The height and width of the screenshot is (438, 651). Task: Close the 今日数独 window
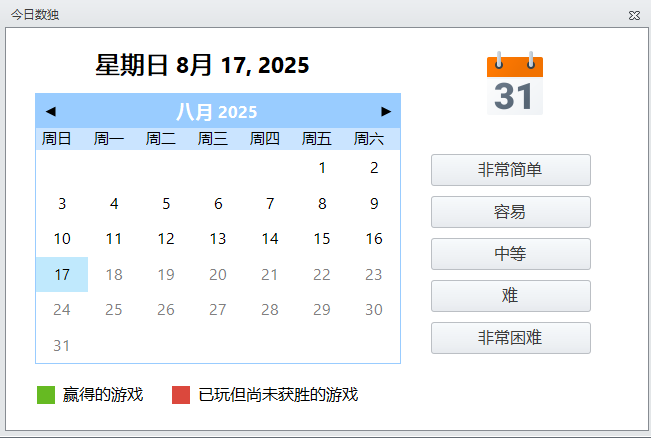(634, 15)
